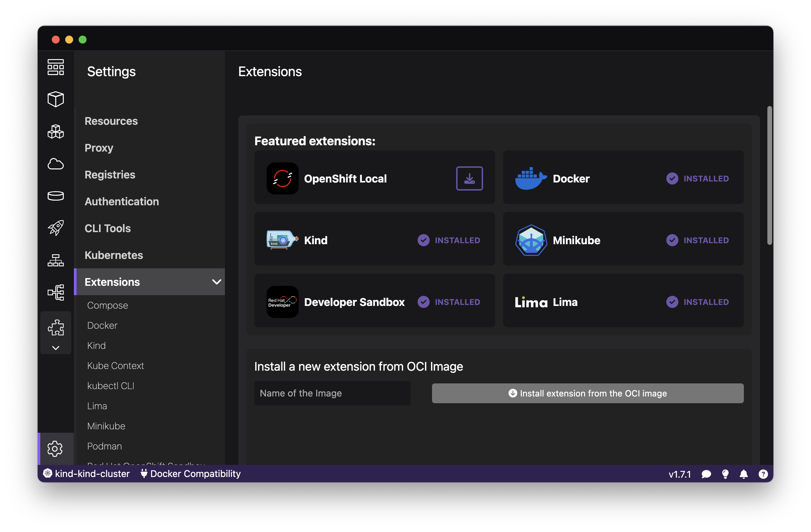Screen dimensions: 811x532
Task: Open the Dashboard view from the sidebar
Action: tap(55, 67)
